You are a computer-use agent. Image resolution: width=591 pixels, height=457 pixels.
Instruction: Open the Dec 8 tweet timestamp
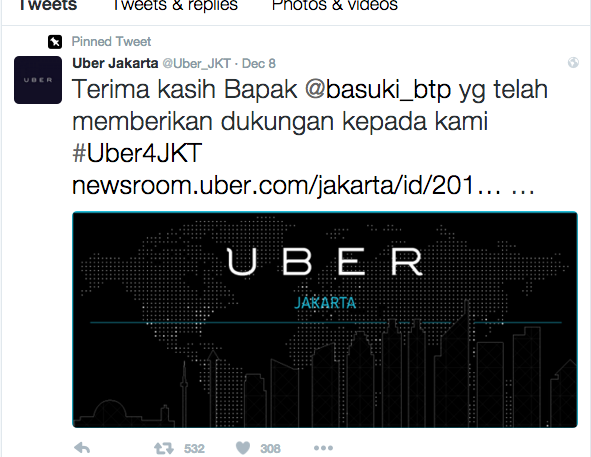tap(259, 63)
